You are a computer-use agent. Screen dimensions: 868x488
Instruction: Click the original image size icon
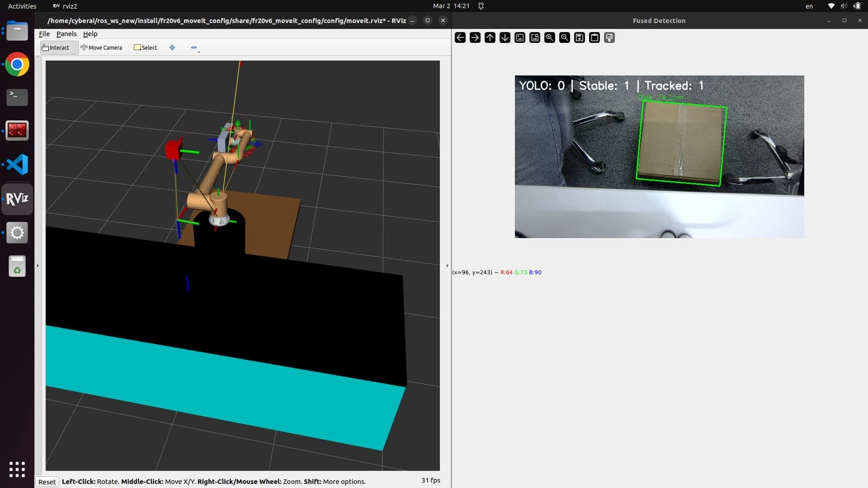pos(520,37)
